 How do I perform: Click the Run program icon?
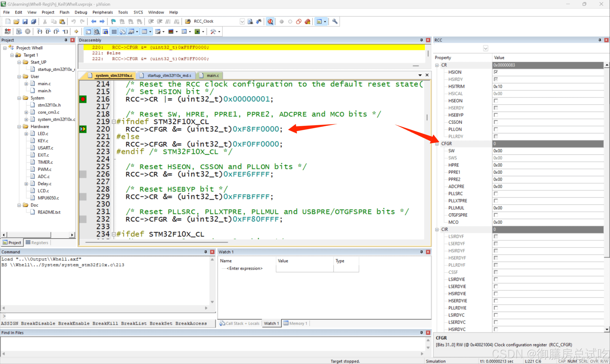19,31
